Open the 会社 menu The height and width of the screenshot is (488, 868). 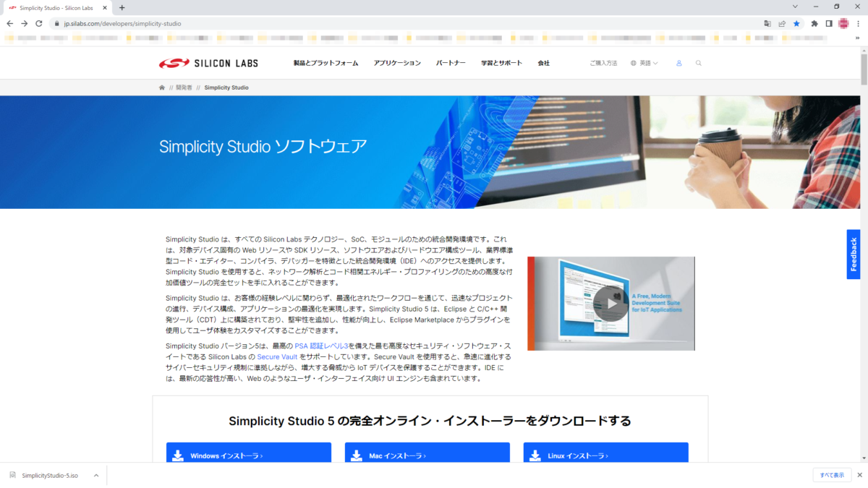coord(543,63)
